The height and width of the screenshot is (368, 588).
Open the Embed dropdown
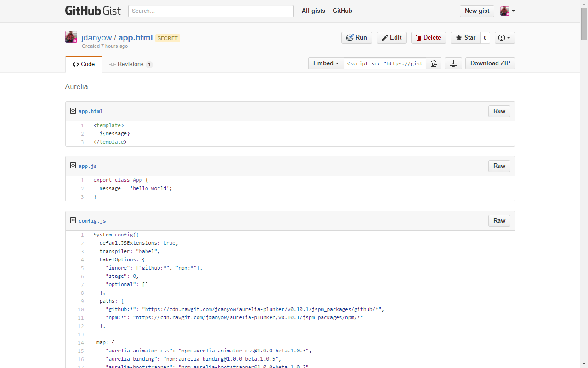pyautogui.click(x=326, y=63)
